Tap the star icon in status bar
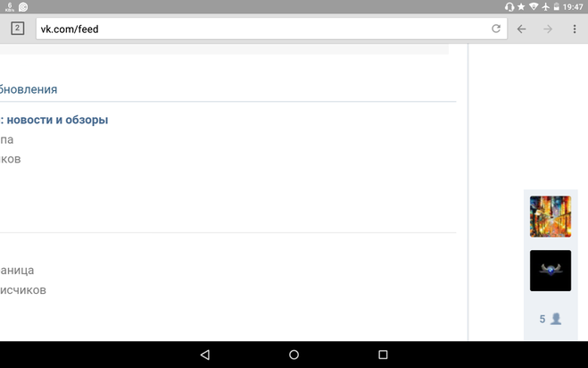588x368 pixels. [521, 7]
